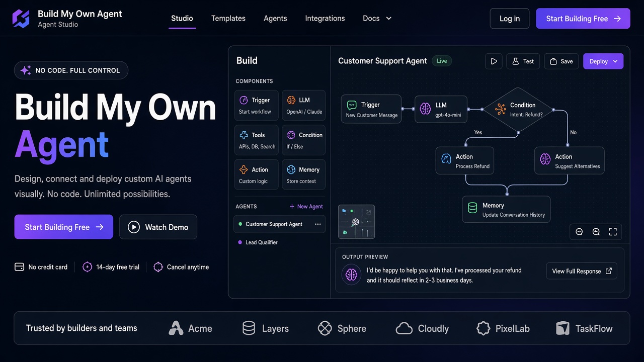Switch to the Studio tab

tap(182, 18)
